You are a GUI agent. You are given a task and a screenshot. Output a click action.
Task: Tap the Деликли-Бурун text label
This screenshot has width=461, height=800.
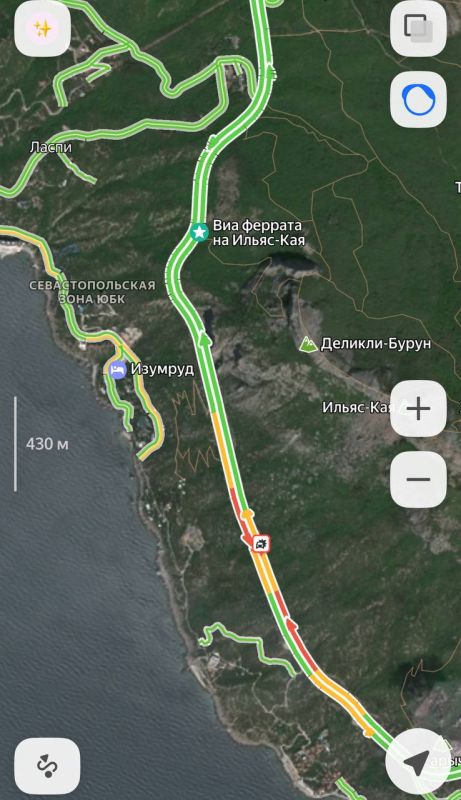375,344
